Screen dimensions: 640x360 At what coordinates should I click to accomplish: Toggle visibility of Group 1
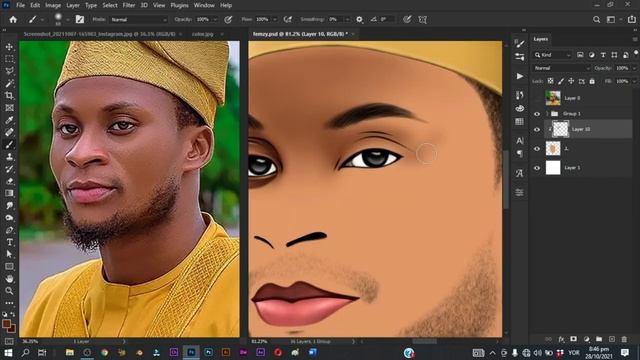[537, 114]
